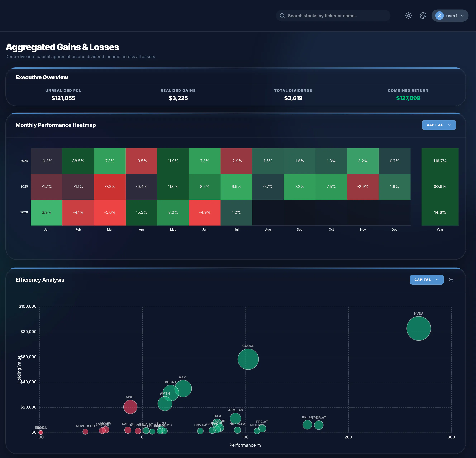Click the Aggregated Gains & Losses title

(62, 47)
